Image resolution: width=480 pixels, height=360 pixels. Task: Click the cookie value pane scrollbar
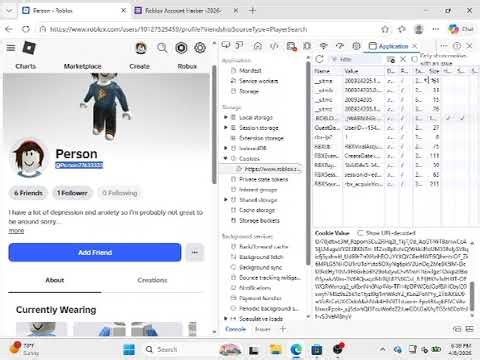coord(472,297)
